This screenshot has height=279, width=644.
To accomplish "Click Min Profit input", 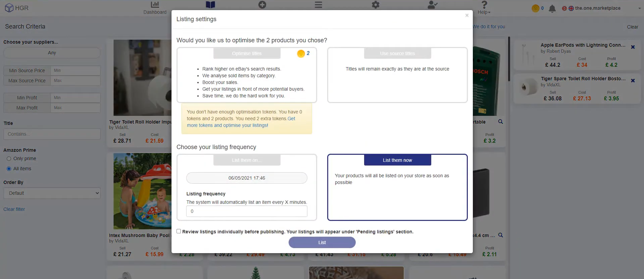I will (75, 98).
